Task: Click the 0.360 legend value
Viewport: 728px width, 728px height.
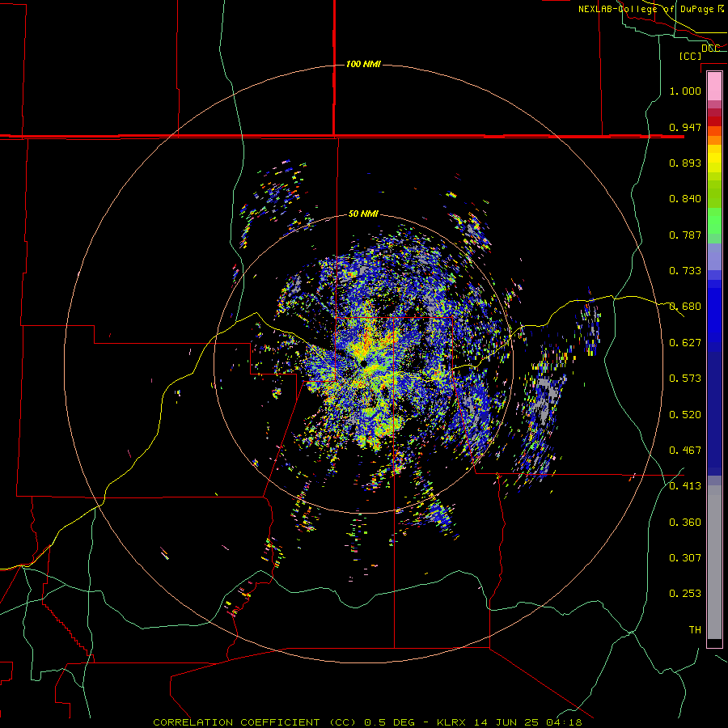Action: coord(685,523)
